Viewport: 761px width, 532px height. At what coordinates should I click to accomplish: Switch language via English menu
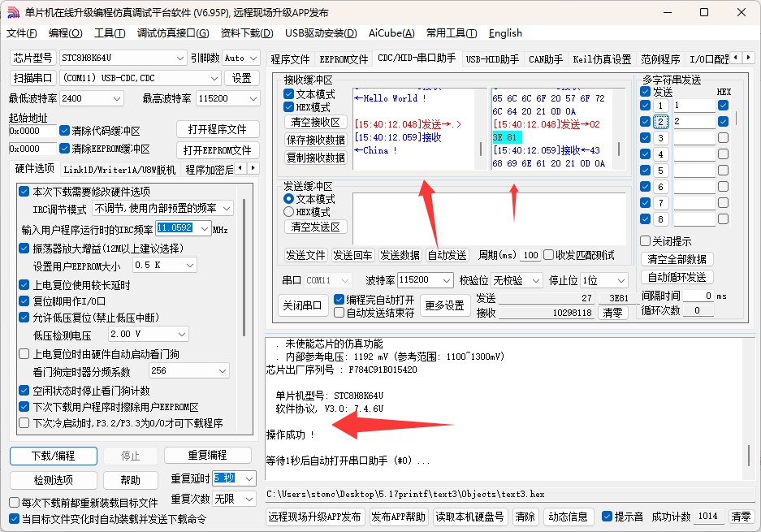coord(505,33)
